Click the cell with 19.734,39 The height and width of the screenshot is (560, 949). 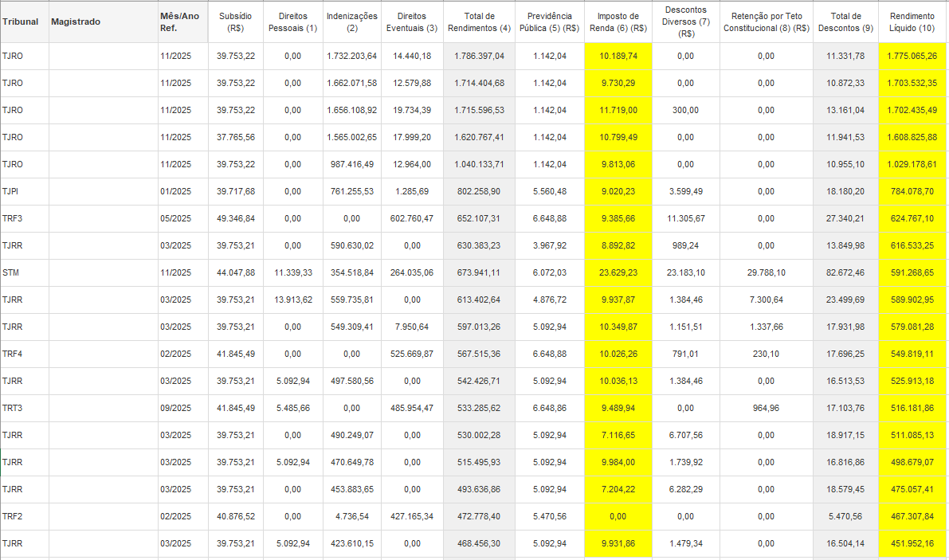412,111
